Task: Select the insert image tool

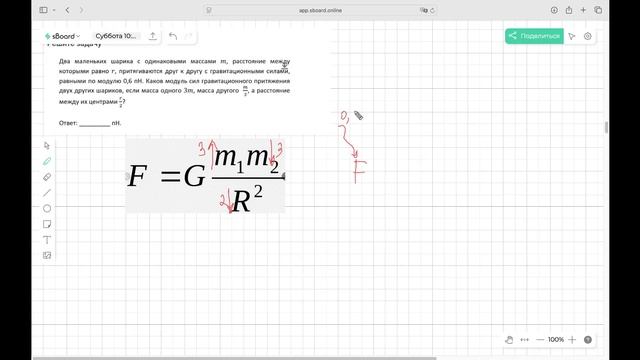Action: (x=47, y=256)
